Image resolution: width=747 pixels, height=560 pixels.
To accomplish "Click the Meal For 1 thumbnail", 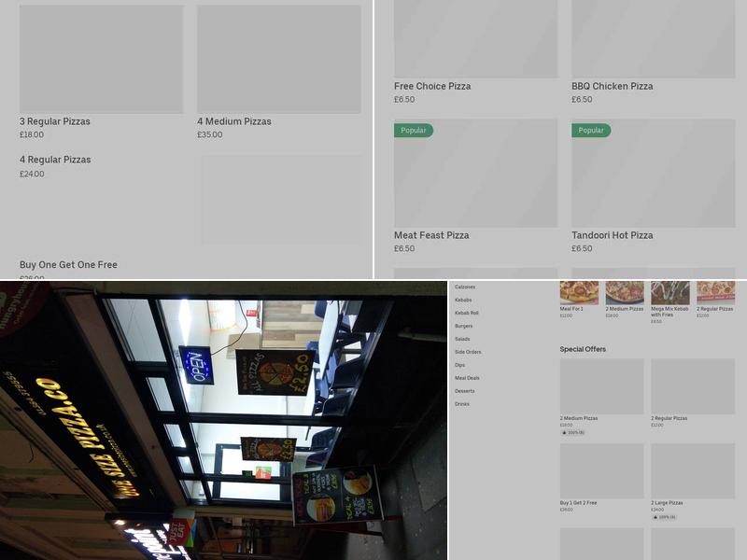I will coord(579,292).
